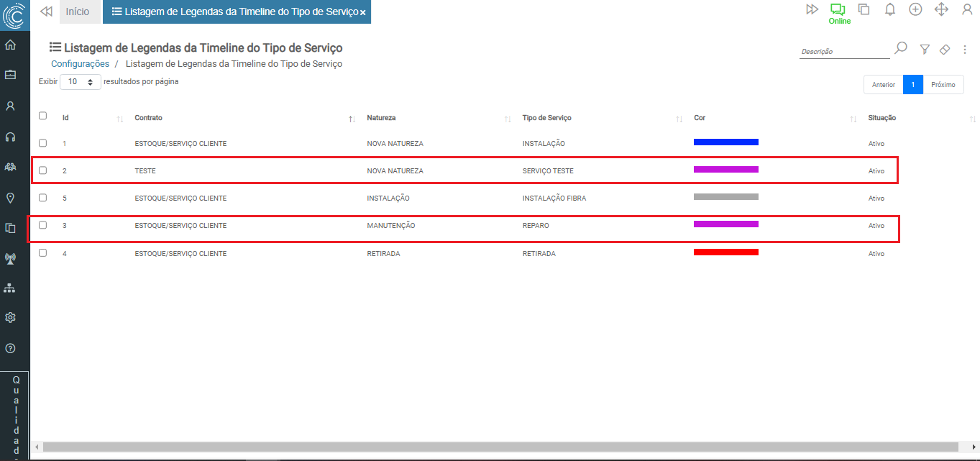Screen dimensions: 980x461
Task: Click the help question mark icon
Action: click(11, 348)
